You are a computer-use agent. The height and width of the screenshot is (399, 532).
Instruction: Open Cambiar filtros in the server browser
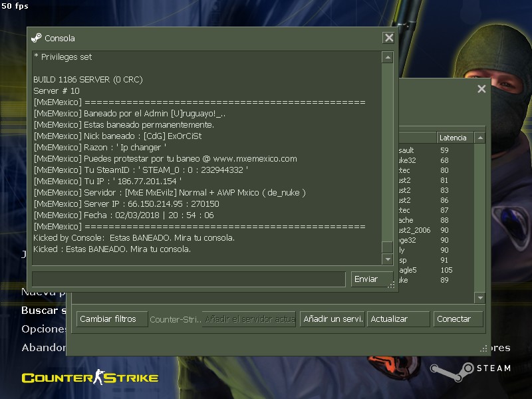tap(112, 319)
